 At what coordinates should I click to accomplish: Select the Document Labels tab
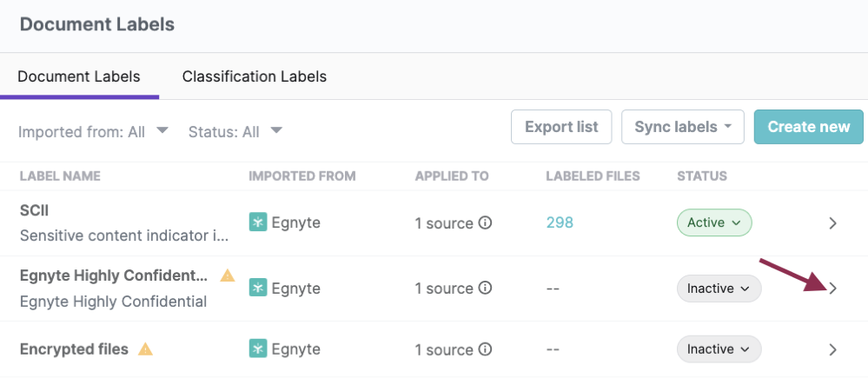(79, 76)
